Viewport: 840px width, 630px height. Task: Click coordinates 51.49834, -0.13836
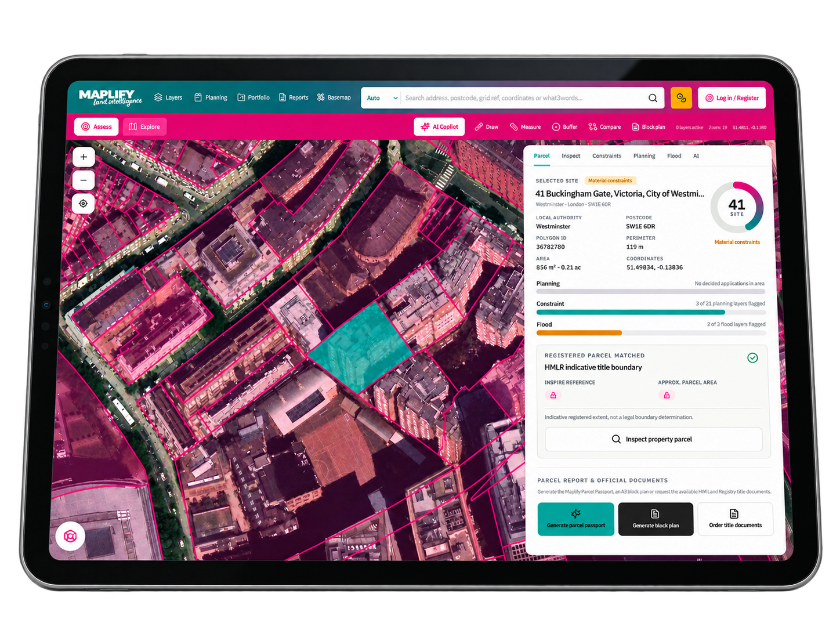(654, 267)
